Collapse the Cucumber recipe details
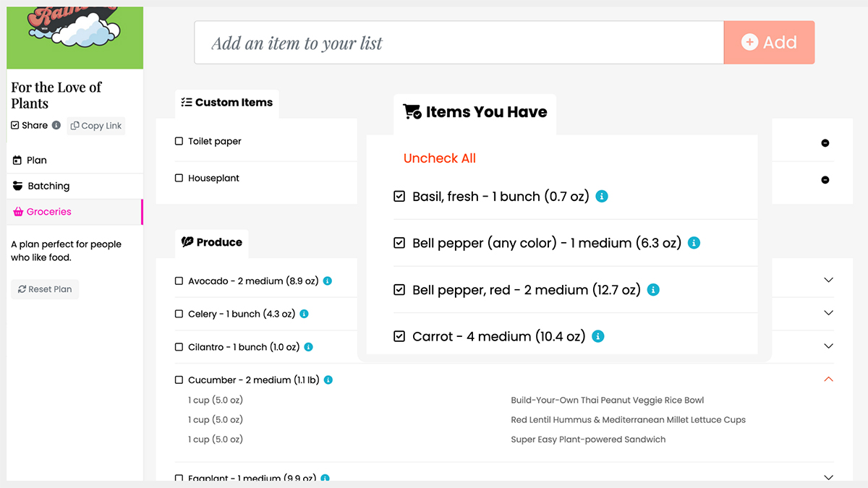The width and height of the screenshot is (868, 488). click(829, 380)
